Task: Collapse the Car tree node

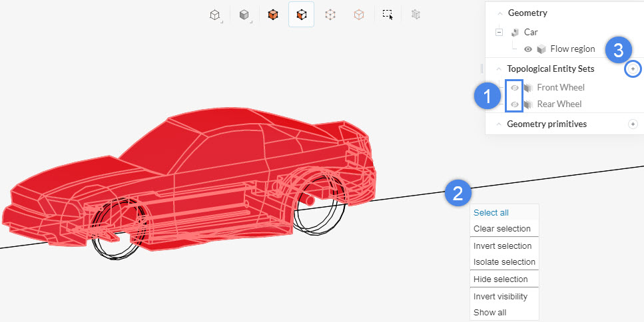Action: click(x=499, y=32)
